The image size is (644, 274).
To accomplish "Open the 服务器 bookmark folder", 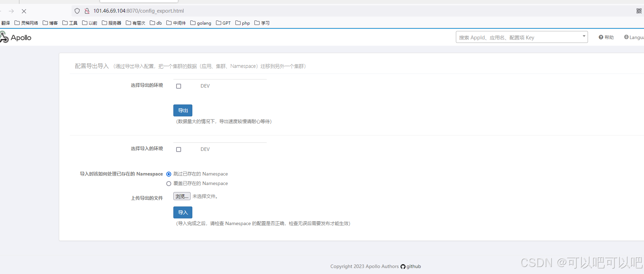I will point(111,23).
